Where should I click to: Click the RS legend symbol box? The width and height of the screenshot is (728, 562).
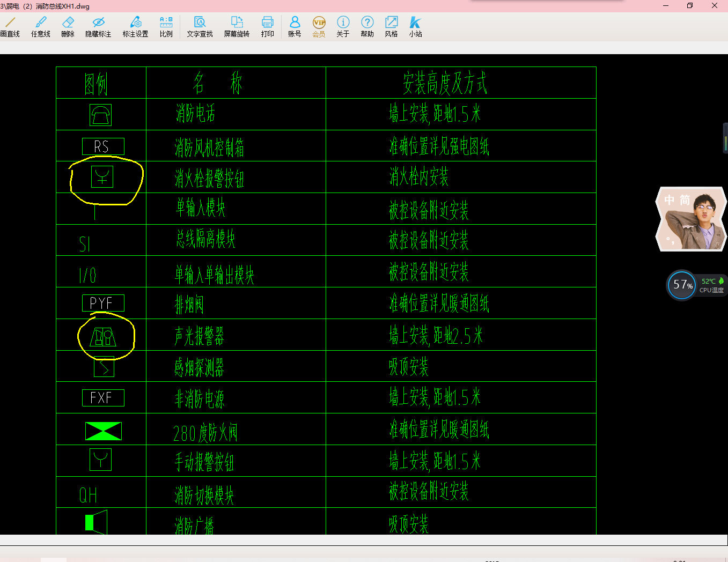tap(103, 146)
